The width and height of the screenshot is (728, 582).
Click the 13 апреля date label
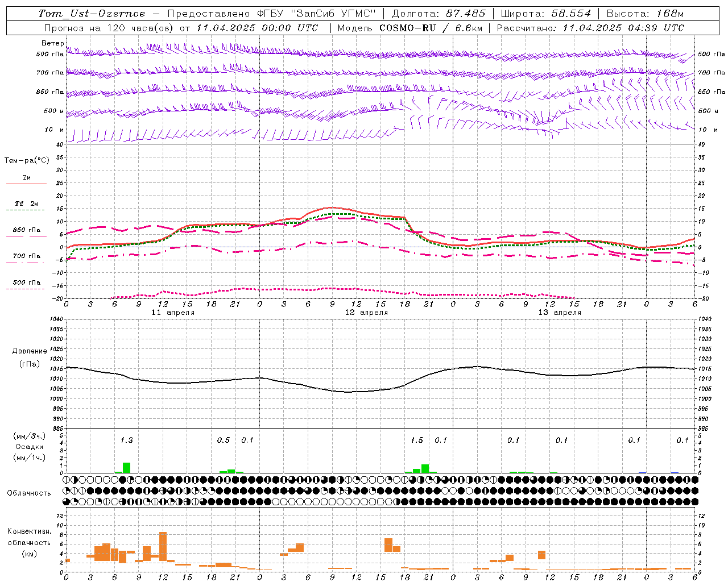[x=560, y=313]
